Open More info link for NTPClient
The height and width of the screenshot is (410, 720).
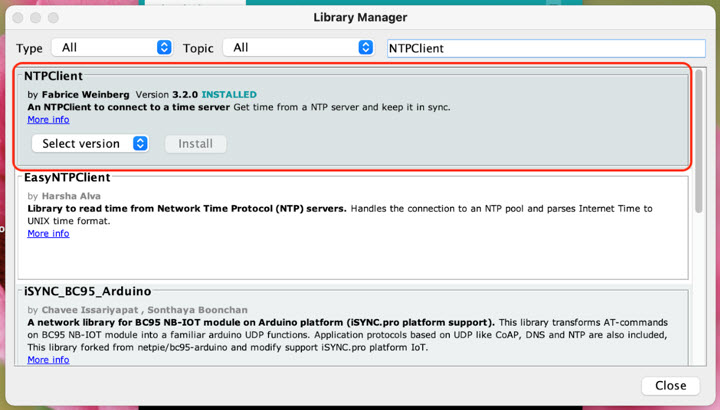[x=48, y=120]
